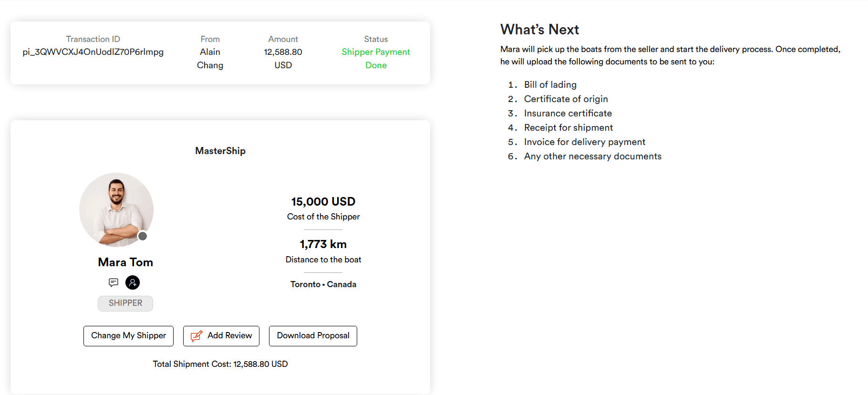Select the Insurance certificate list item
The image size is (868, 395).
[x=568, y=114]
